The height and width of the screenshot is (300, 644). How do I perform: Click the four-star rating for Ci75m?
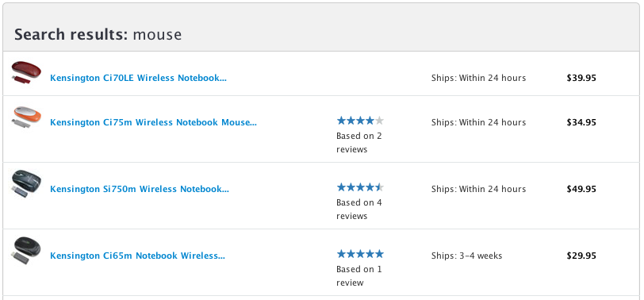click(x=360, y=121)
